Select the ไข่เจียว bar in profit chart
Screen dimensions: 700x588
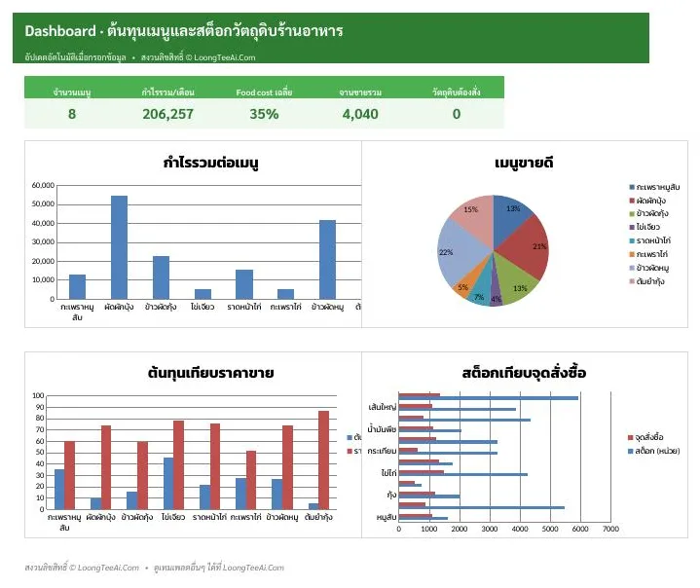tap(203, 294)
